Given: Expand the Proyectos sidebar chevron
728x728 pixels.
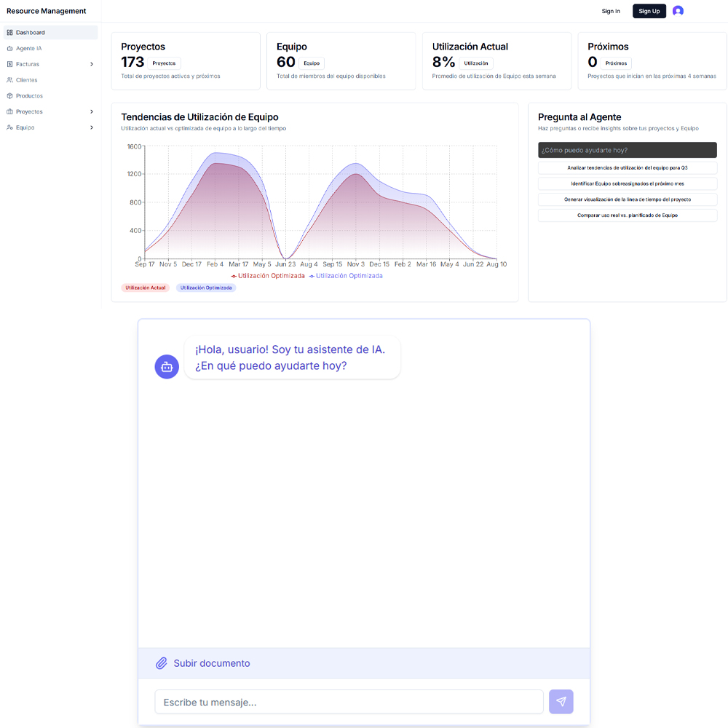Looking at the screenshot, I should pos(92,111).
